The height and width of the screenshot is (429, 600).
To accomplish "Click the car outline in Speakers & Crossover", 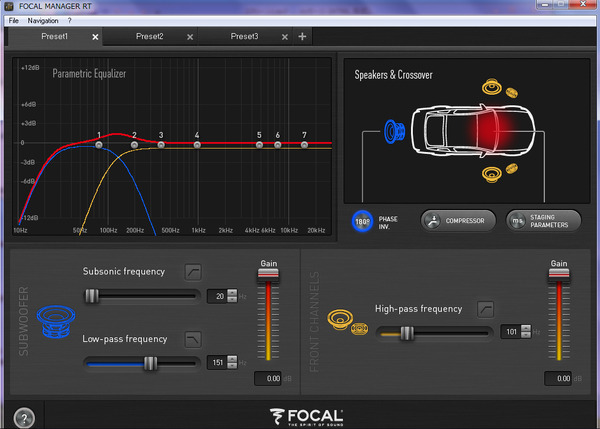I will (473, 130).
